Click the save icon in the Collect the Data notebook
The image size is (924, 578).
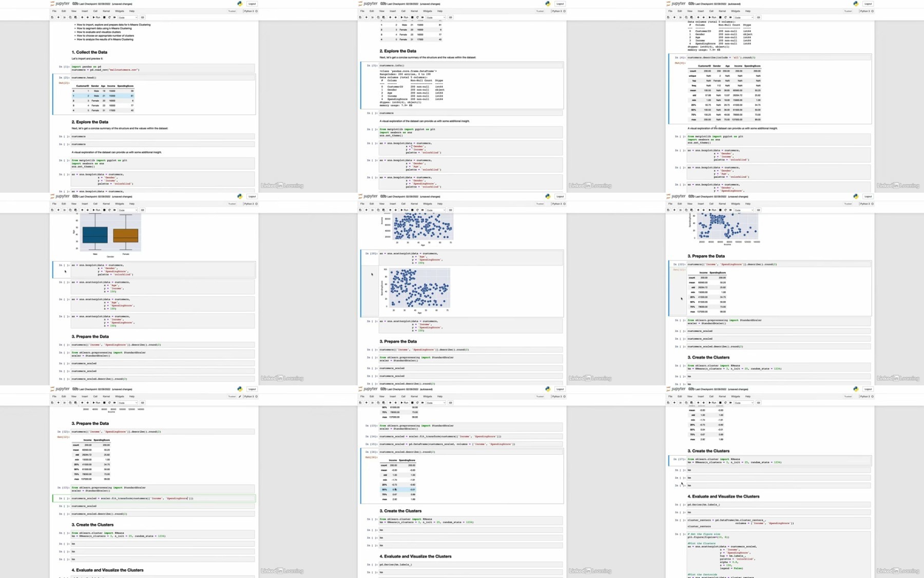pos(52,17)
